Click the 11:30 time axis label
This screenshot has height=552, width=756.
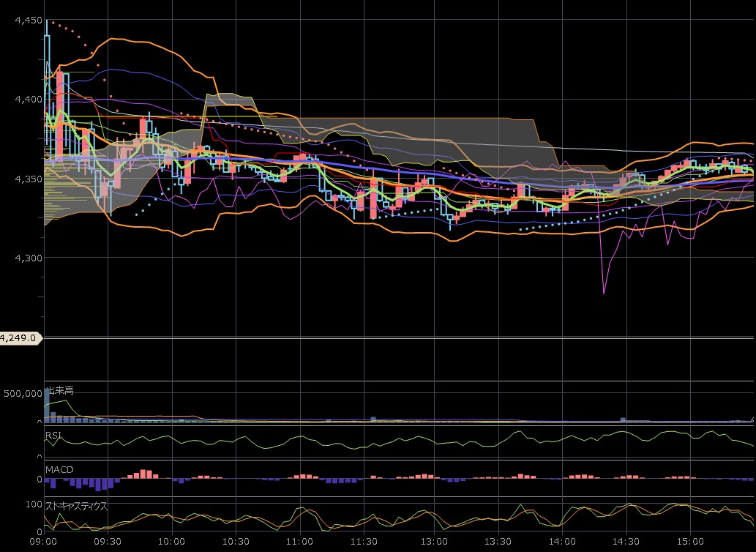pyautogui.click(x=364, y=542)
